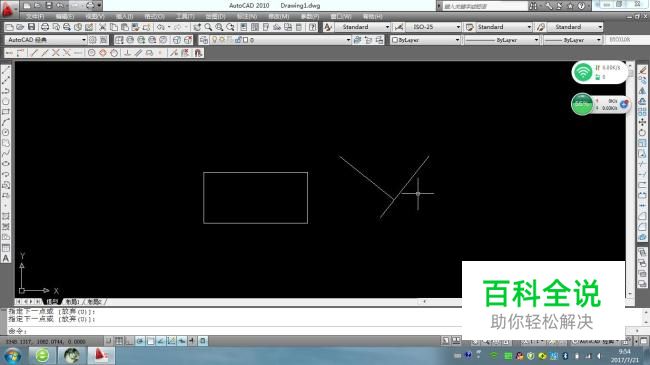Click in the 命令 command line field
The width and height of the screenshot is (650, 365).
coord(234,331)
